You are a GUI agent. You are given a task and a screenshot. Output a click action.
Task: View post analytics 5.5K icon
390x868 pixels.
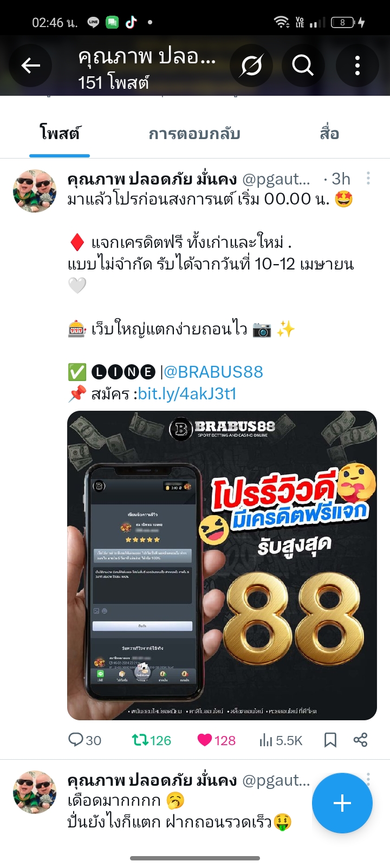[x=281, y=740]
